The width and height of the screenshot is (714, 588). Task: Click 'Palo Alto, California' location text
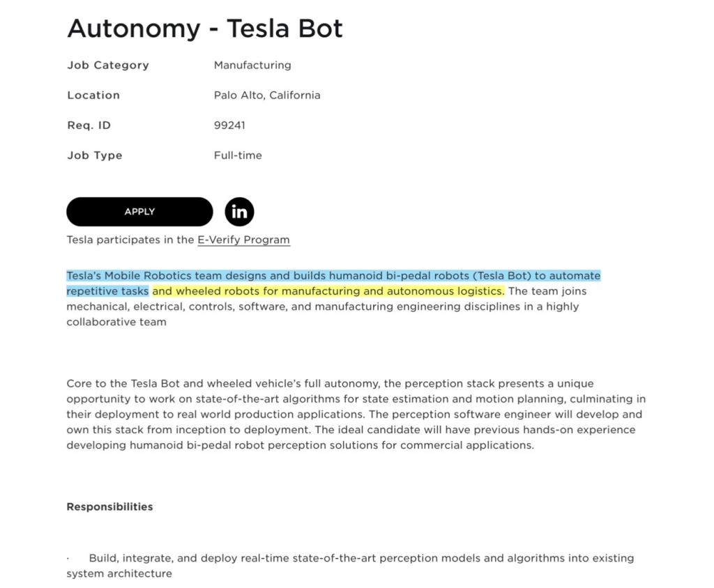pyautogui.click(x=267, y=95)
